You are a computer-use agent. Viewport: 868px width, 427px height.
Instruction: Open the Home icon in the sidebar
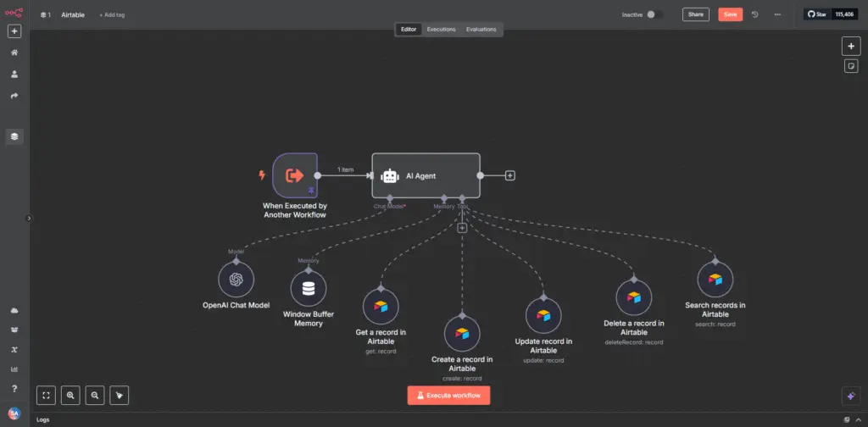point(14,53)
